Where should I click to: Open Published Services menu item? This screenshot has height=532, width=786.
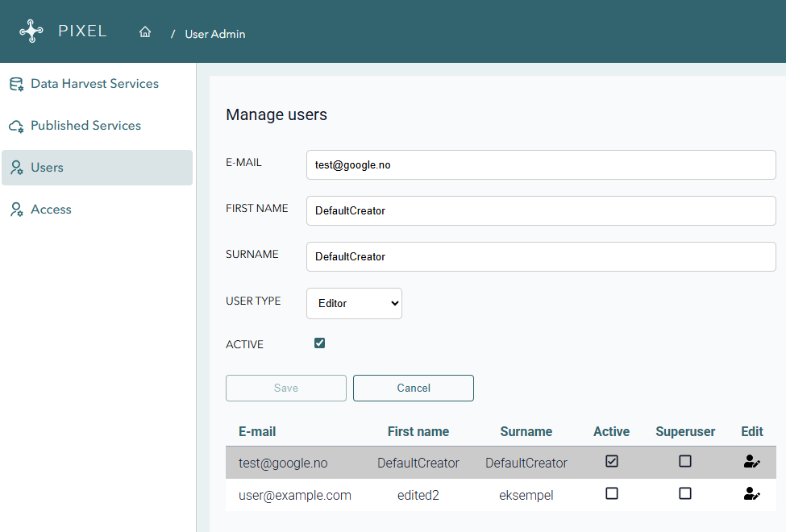click(85, 126)
